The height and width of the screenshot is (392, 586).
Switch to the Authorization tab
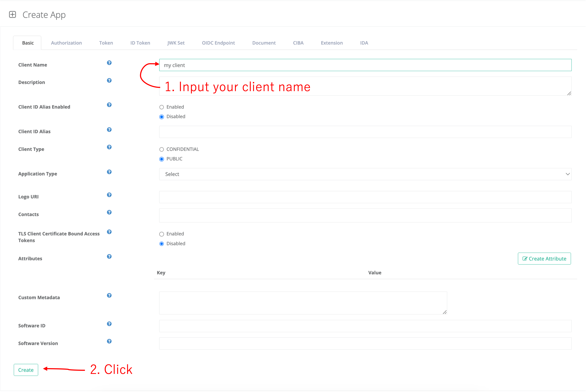(66, 43)
